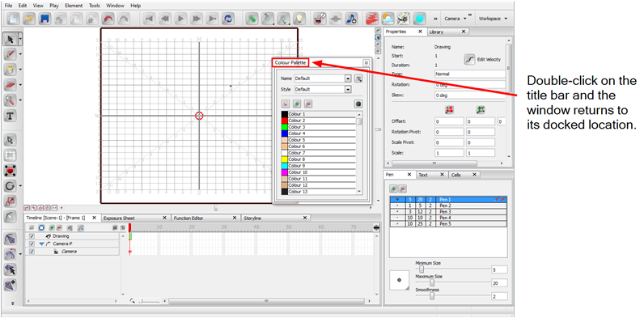Click the Undo red arrow icon
Screen dimensions: 644x318
tap(108, 19)
